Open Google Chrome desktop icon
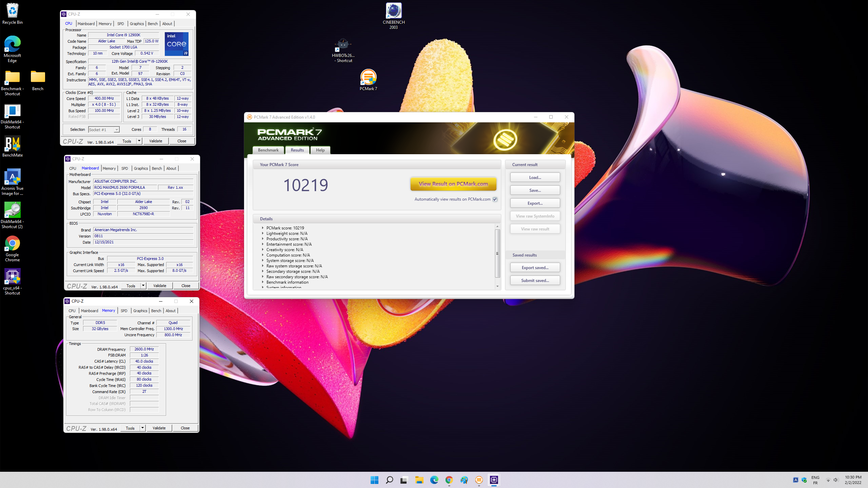Image resolution: width=868 pixels, height=488 pixels. (13, 248)
